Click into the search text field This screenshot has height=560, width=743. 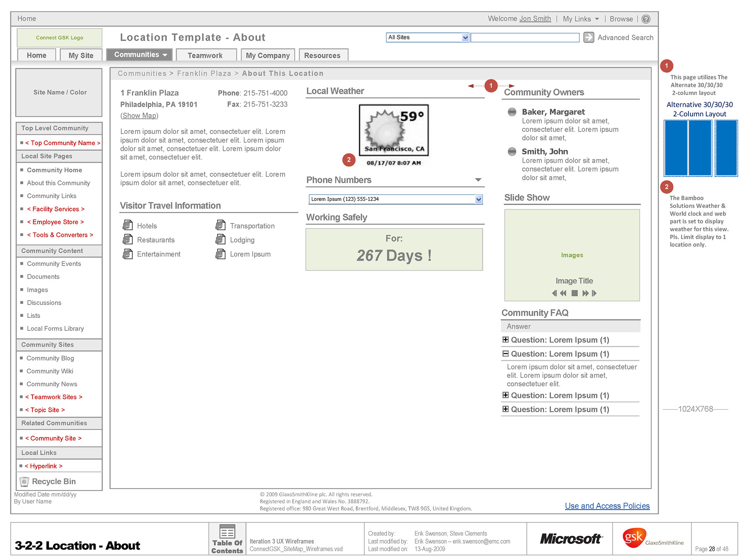pos(524,38)
